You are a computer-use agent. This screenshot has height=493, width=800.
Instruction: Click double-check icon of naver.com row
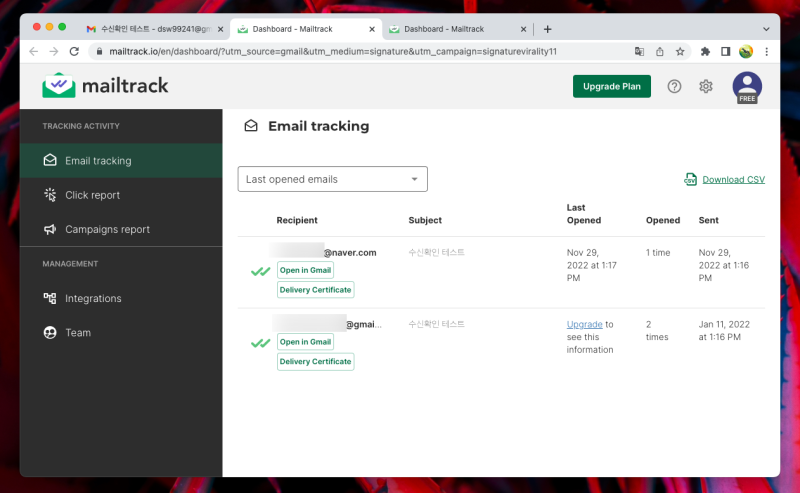click(260, 272)
